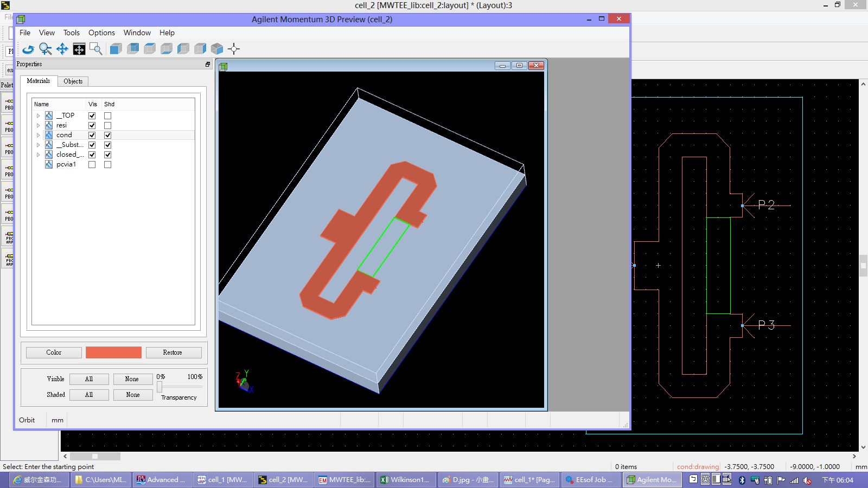Image resolution: width=868 pixels, height=488 pixels.
Task: Open EEsof Job taskbar item
Action: point(591,480)
